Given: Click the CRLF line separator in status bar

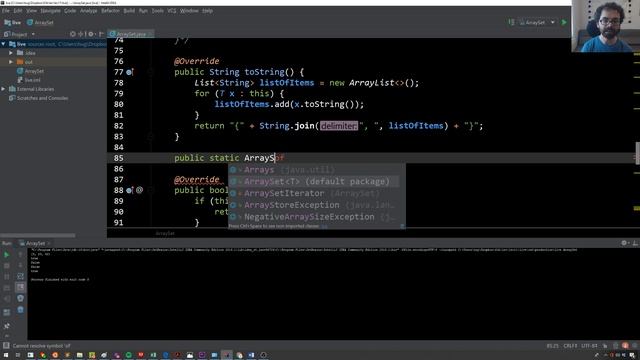Looking at the screenshot, I should pyautogui.click(x=570, y=346).
